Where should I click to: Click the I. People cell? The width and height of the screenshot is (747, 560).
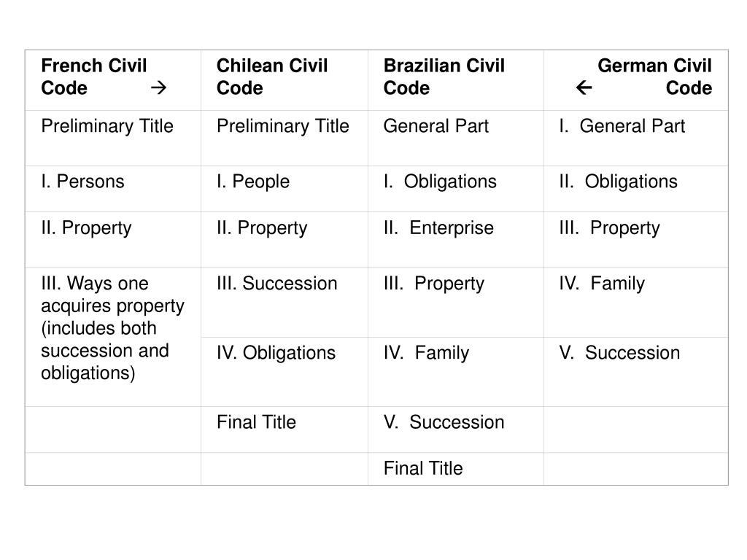point(285,189)
